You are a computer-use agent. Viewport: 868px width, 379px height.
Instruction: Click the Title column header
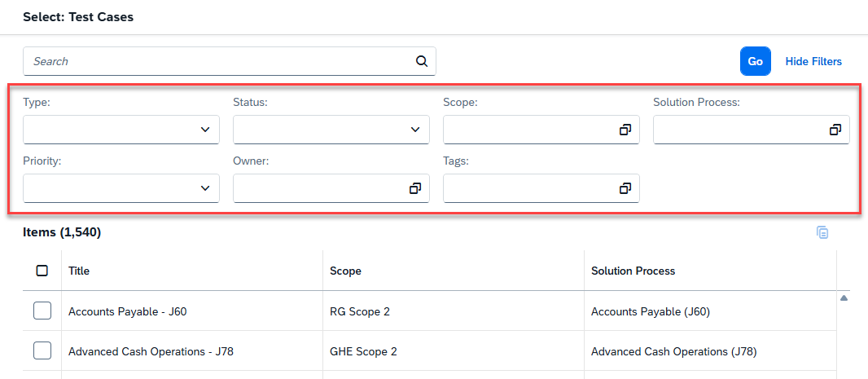[x=79, y=271]
